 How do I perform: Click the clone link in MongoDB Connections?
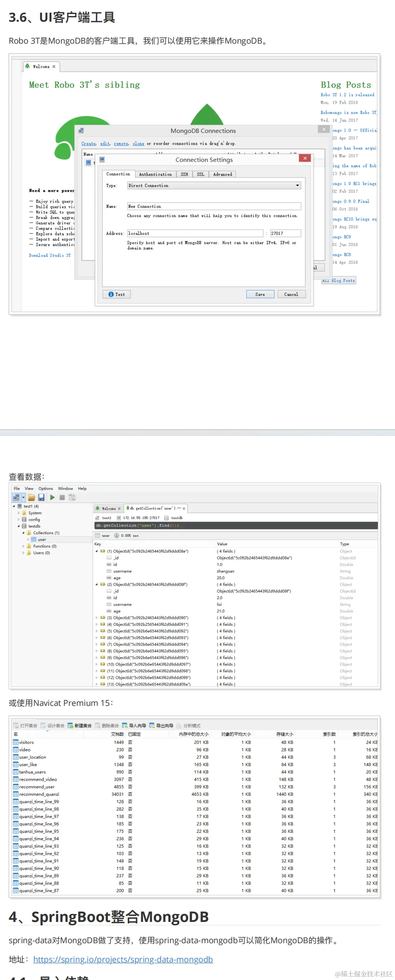tap(139, 144)
